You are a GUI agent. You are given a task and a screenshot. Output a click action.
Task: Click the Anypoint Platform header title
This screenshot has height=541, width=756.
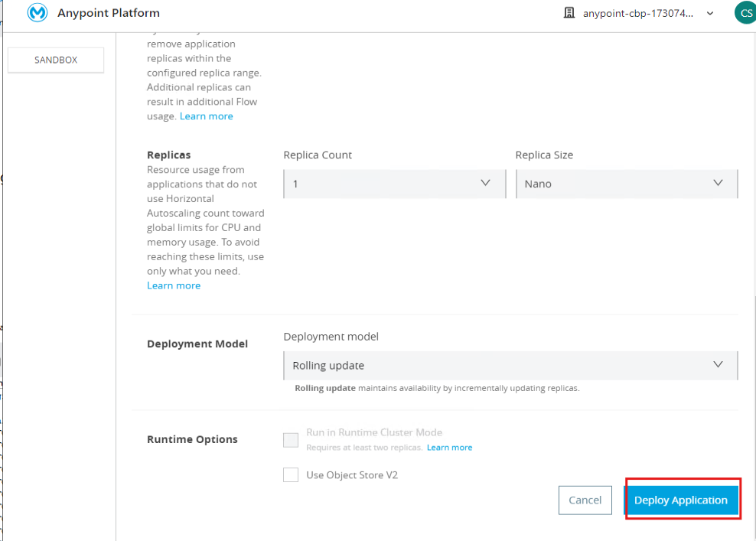point(109,12)
